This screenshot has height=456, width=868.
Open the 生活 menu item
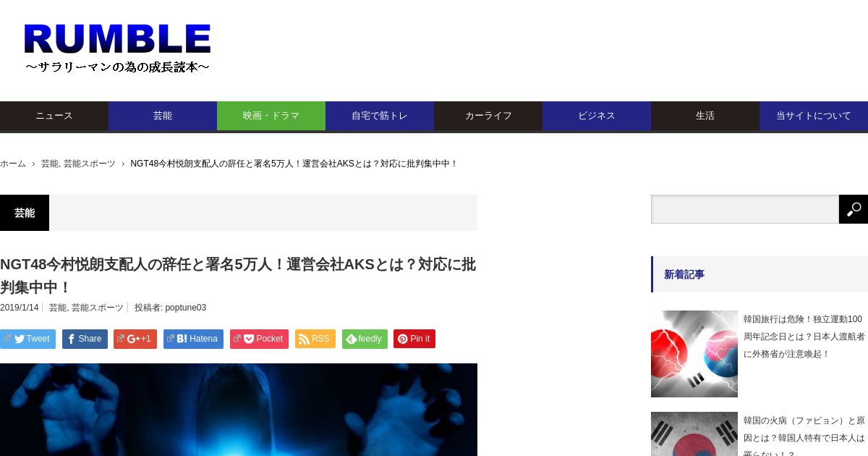[705, 116]
